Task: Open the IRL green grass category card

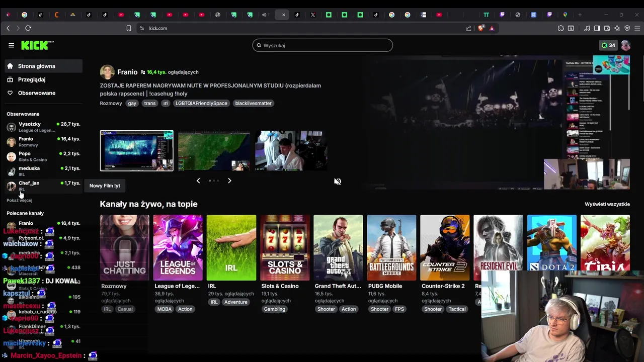Action: (x=231, y=248)
